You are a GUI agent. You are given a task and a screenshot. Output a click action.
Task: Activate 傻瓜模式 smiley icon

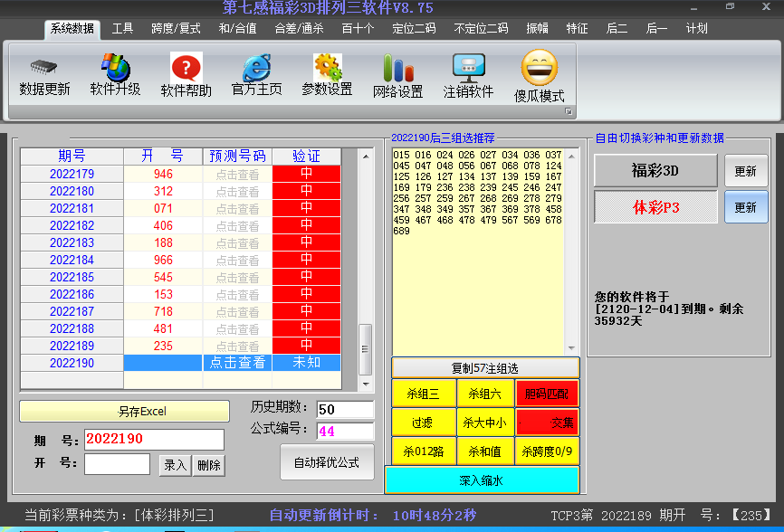(539, 67)
